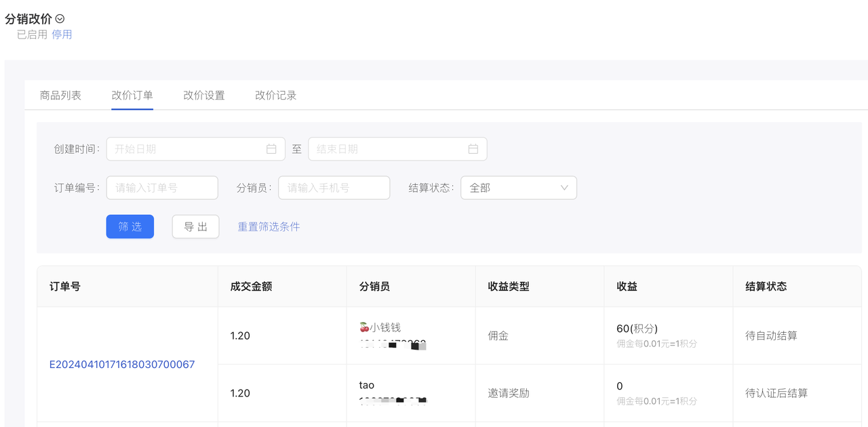Go to the 改价记录 tab
Image resolution: width=868 pixels, height=427 pixels.
pos(276,96)
